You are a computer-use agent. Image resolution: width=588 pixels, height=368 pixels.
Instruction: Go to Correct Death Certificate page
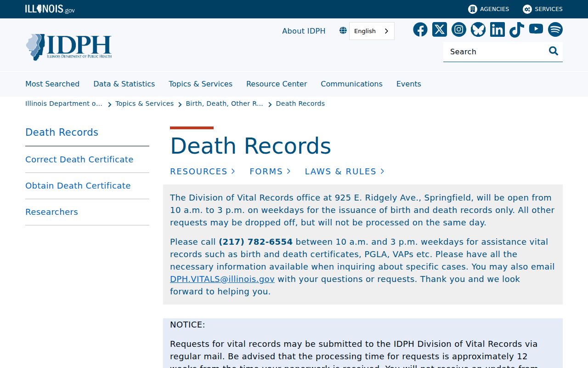(79, 159)
